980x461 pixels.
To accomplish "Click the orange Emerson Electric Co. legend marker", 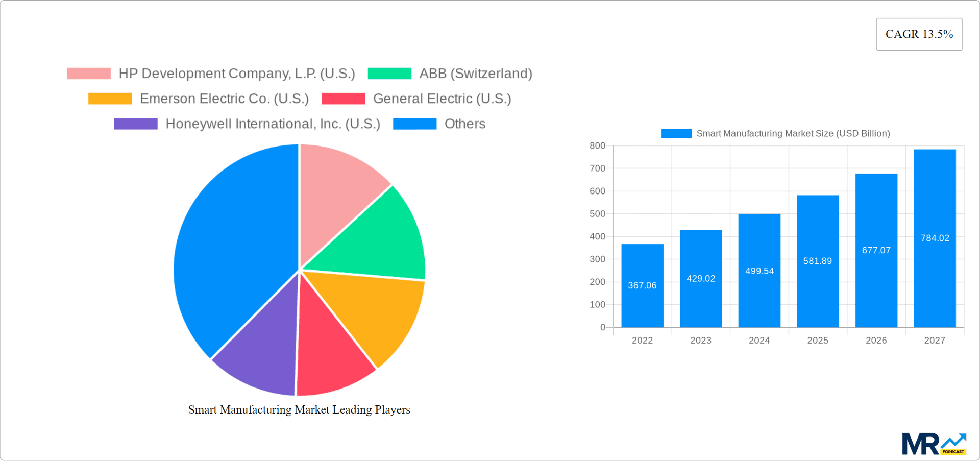I will [x=110, y=98].
